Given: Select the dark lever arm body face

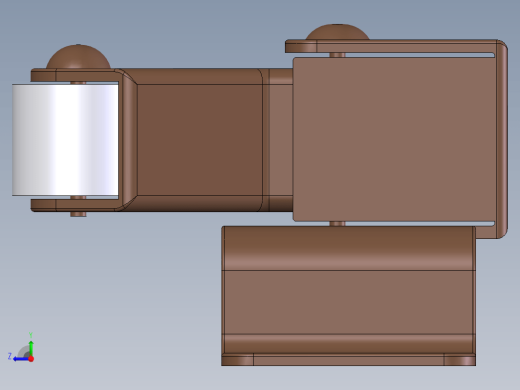Looking at the screenshot, I should [200, 140].
